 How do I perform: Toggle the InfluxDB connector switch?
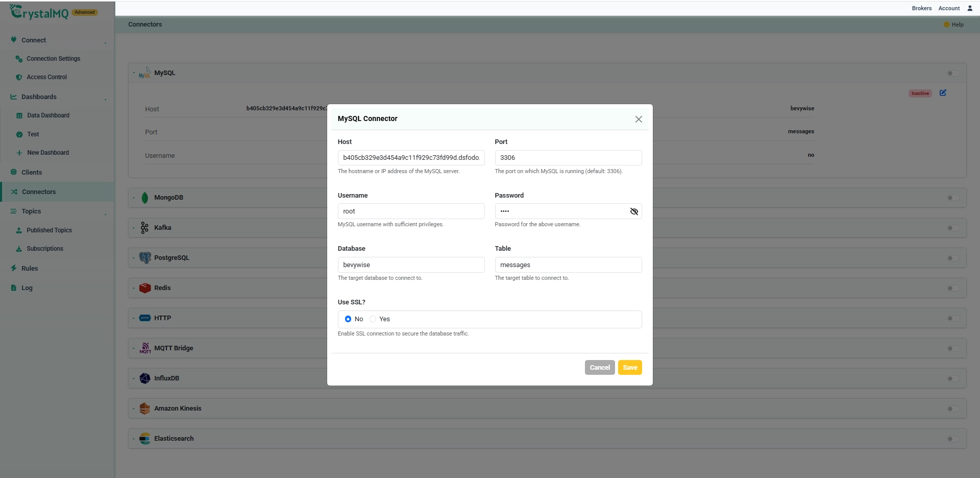953,378
